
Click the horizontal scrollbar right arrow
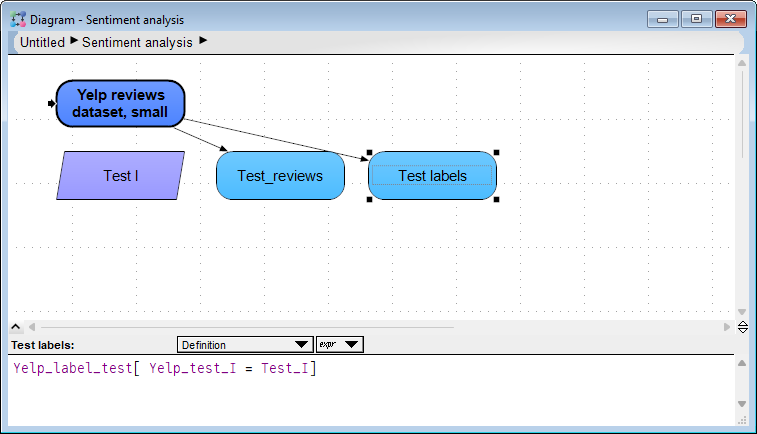point(727,327)
